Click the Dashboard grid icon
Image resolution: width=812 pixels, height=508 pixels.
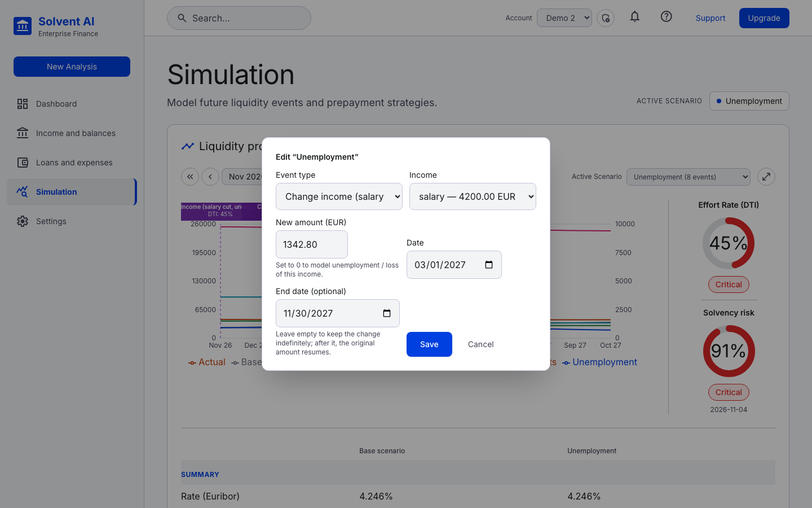[23, 104]
